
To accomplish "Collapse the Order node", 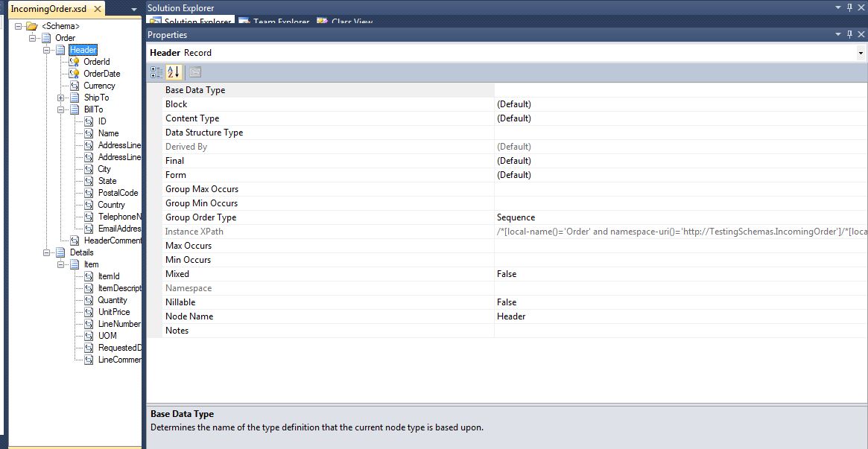I will 33,38.
